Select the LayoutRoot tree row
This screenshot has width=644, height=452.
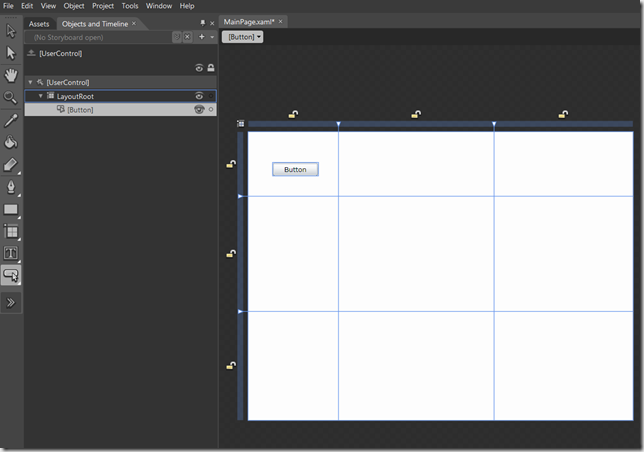coord(120,96)
